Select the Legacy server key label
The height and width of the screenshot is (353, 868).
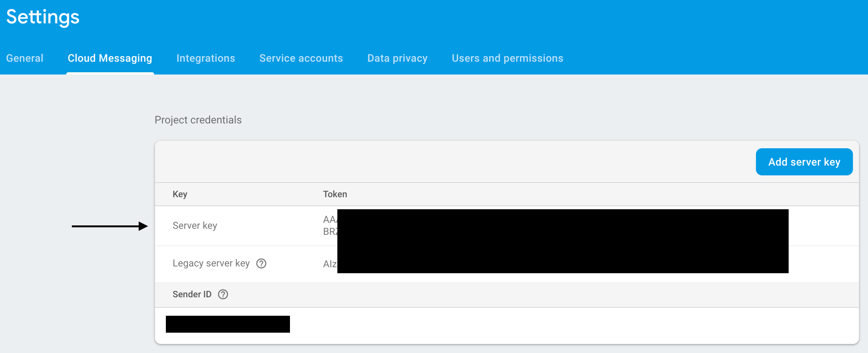pyautogui.click(x=211, y=263)
